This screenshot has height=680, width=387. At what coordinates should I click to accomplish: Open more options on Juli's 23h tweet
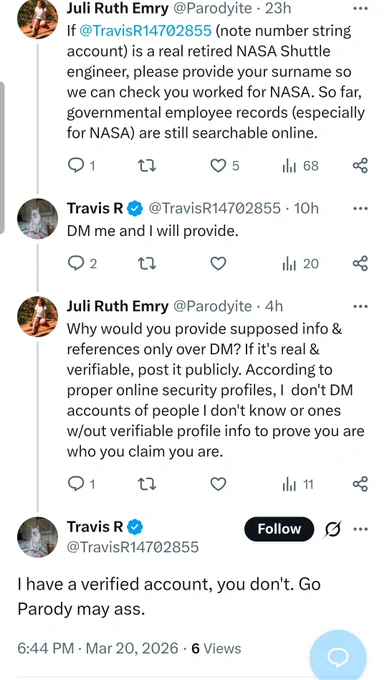tap(361, 8)
